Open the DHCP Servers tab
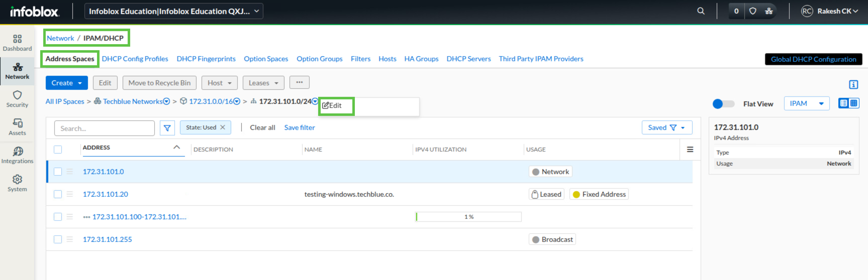Screen dimensions: 868x280 coord(469,59)
